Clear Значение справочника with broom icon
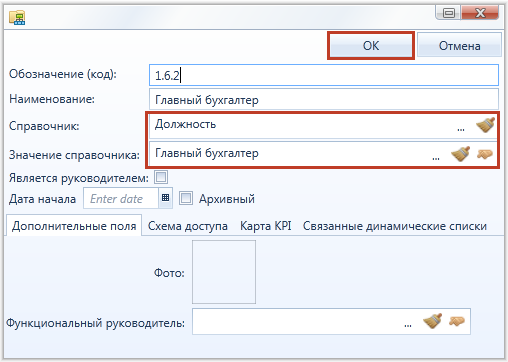 coord(460,154)
